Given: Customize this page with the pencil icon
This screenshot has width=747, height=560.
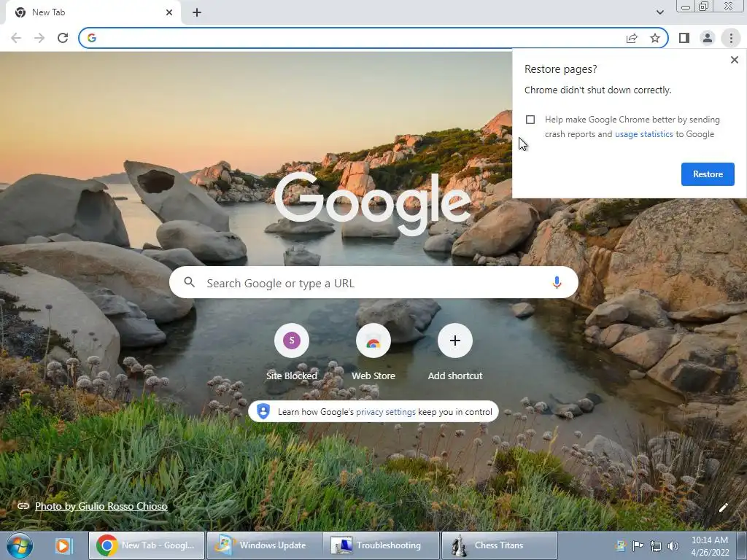Looking at the screenshot, I should click(x=723, y=507).
